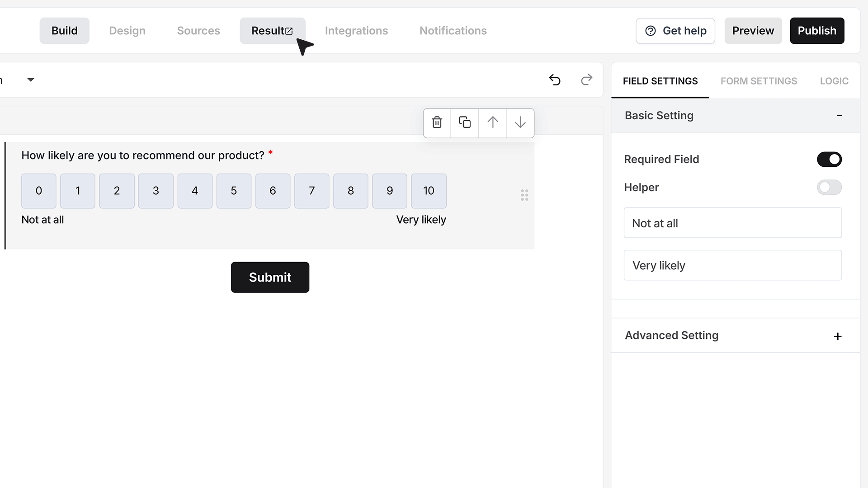Screen dimensions: 868x488
Task: Open the dropdown arrow near the undo bar
Action: tap(31, 80)
